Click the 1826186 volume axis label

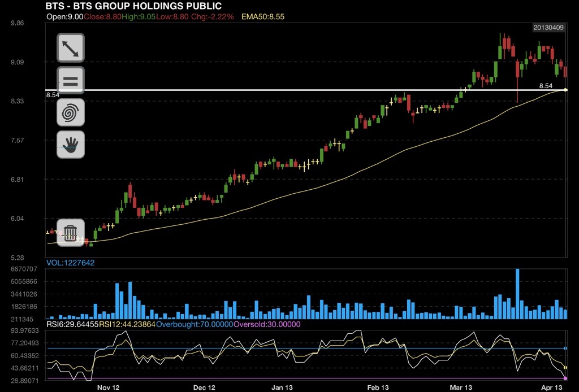tap(24, 307)
